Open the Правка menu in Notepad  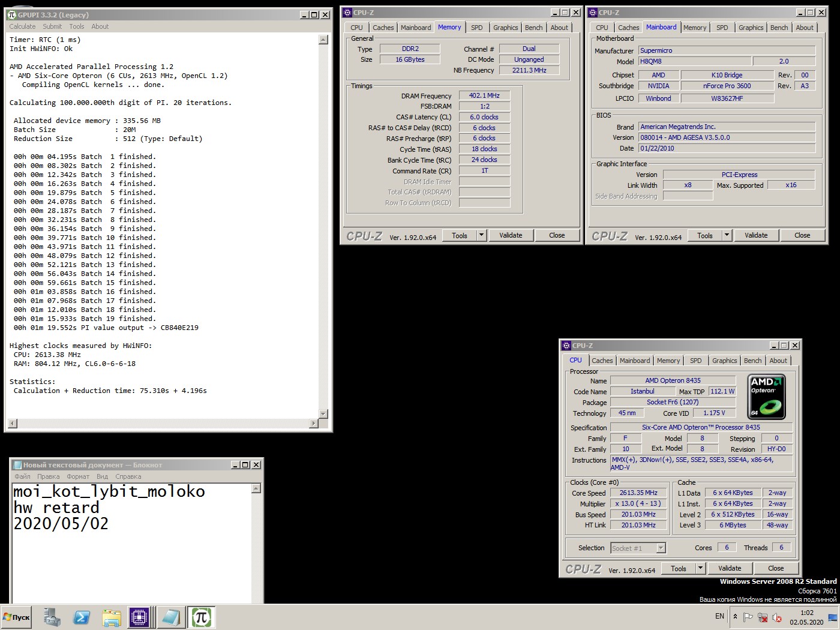click(49, 476)
